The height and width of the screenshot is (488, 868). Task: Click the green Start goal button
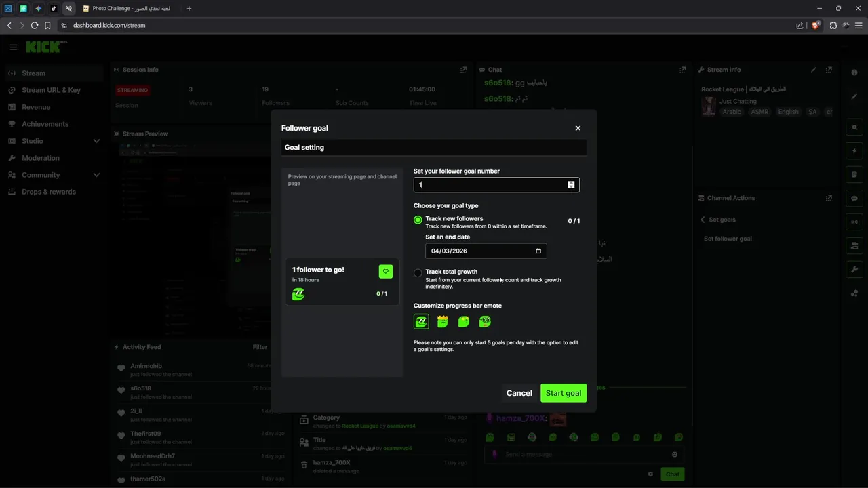click(564, 393)
